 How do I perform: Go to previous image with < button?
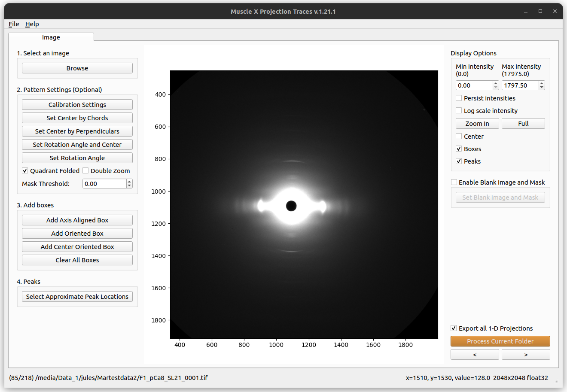pyautogui.click(x=475, y=355)
